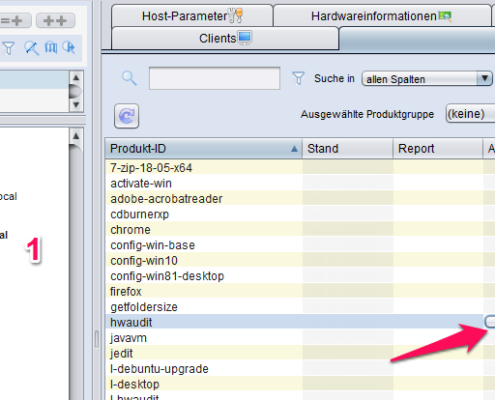Sort by the Report column header

click(438, 148)
